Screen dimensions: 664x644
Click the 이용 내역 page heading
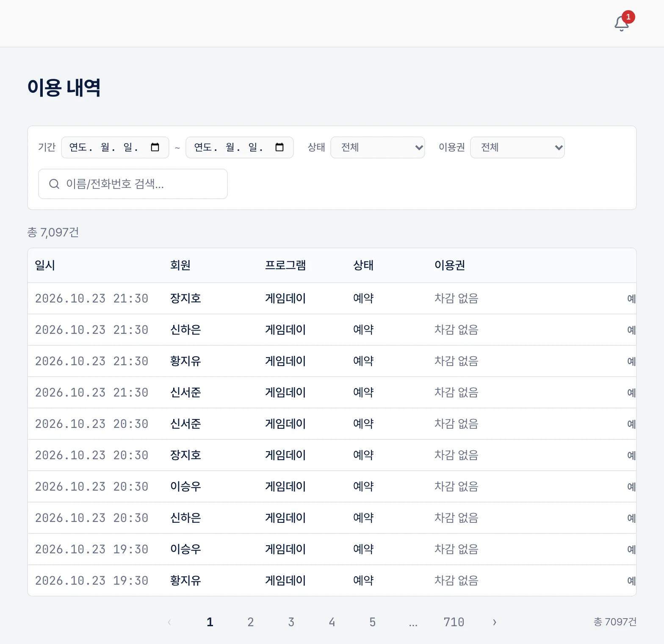click(64, 88)
